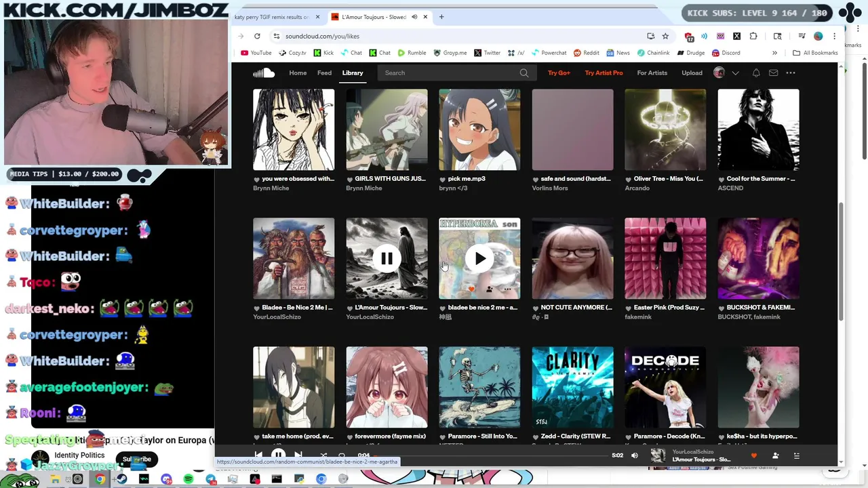Open the Chrome profile avatar

(x=818, y=36)
